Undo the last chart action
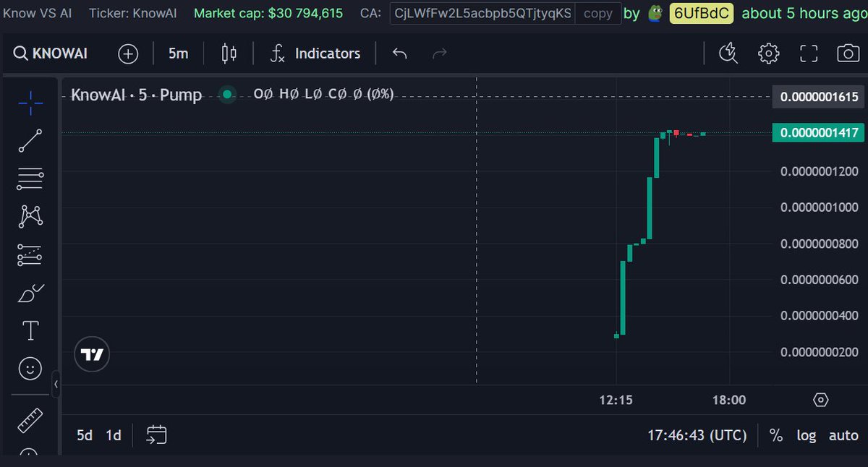 pos(400,53)
